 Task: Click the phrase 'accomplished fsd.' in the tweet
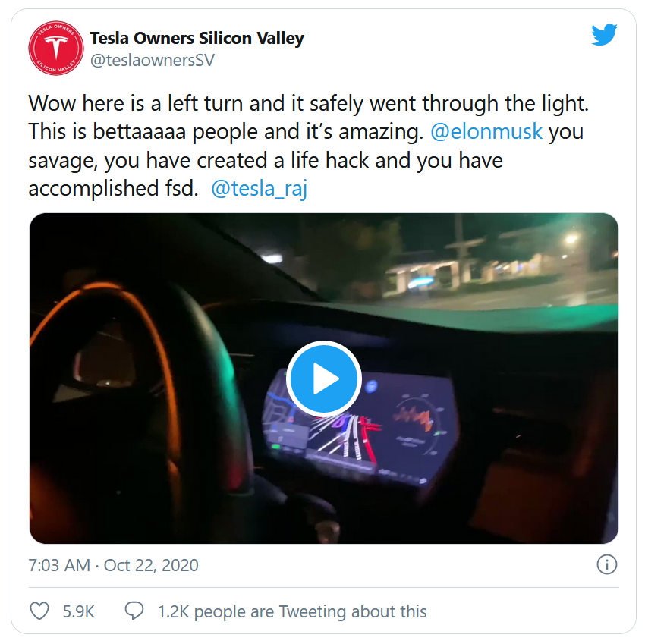pos(113,189)
